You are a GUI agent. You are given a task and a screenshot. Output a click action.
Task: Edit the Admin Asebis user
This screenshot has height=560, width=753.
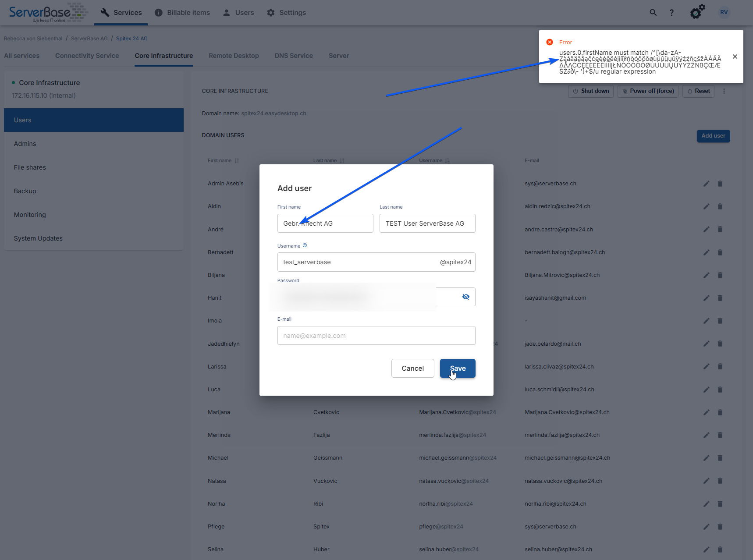tap(706, 184)
